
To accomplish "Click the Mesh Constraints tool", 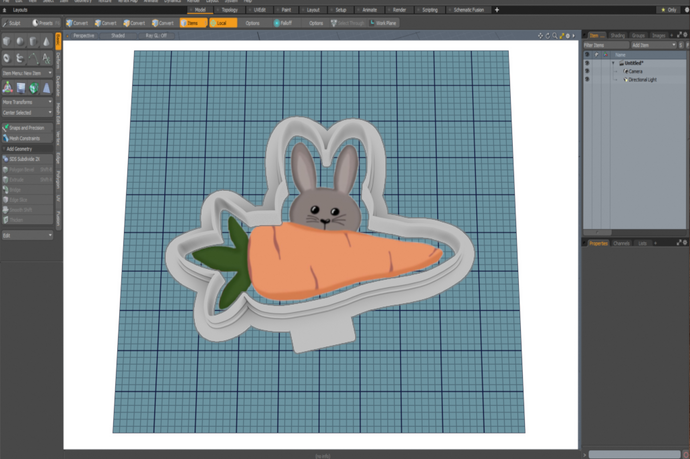I will coord(26,138).
